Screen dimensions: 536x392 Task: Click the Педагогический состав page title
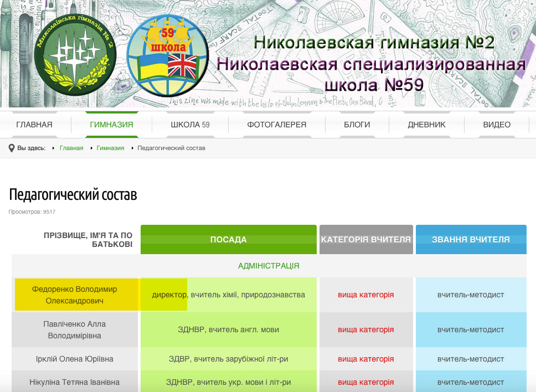pyautogui.click(x=73, y=195)
